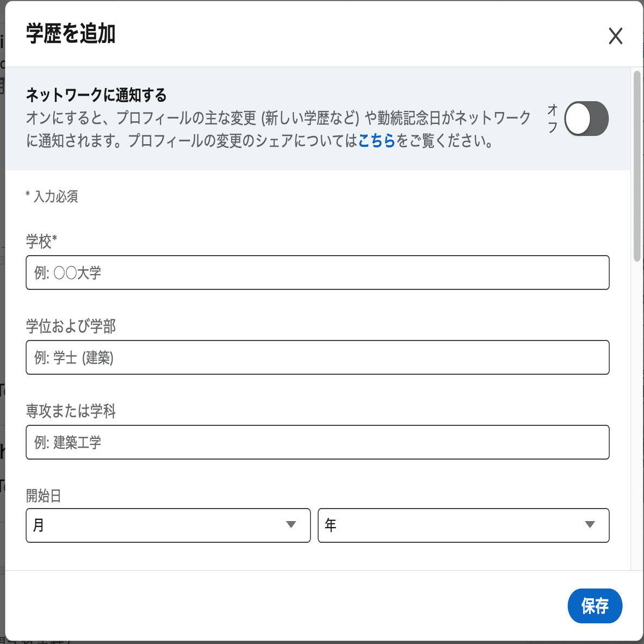Image resolution: width=644 pixels, height=644 pixels.
Task: Open the 開始日 年 dropdown
Action: click(463, 525)
